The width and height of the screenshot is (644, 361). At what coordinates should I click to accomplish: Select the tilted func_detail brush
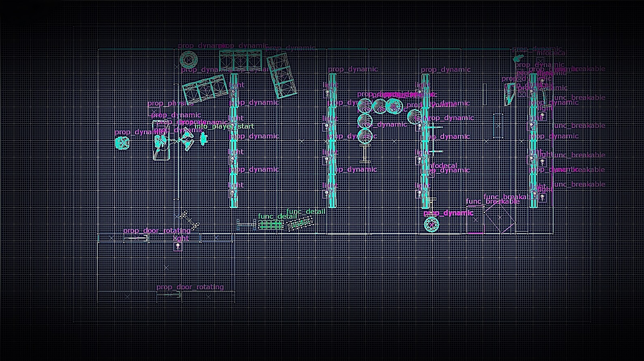pos(300,223)
